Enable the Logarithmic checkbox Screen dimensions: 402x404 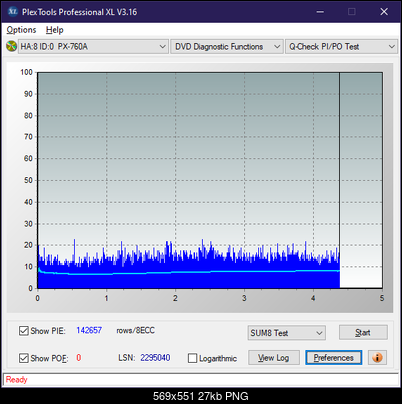pyautogui.click(x=192, y=358)
